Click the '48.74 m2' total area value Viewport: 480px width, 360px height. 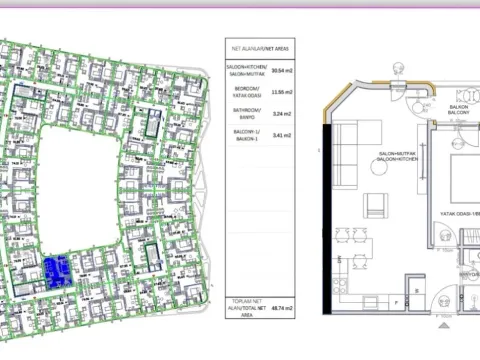click(x=282, y=308)
